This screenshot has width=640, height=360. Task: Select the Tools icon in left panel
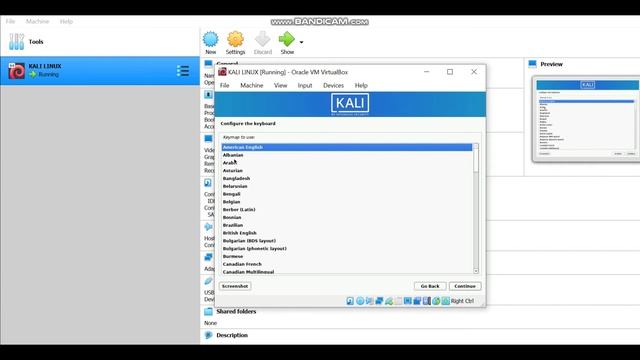pyautogui.click(x=16, y=42)
